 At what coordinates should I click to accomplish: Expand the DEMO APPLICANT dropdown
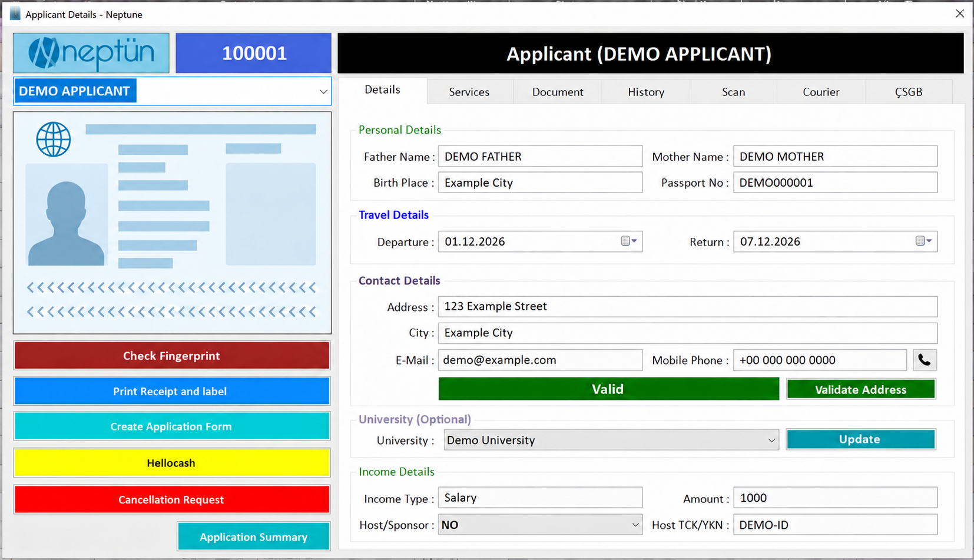tap(323, 91)
